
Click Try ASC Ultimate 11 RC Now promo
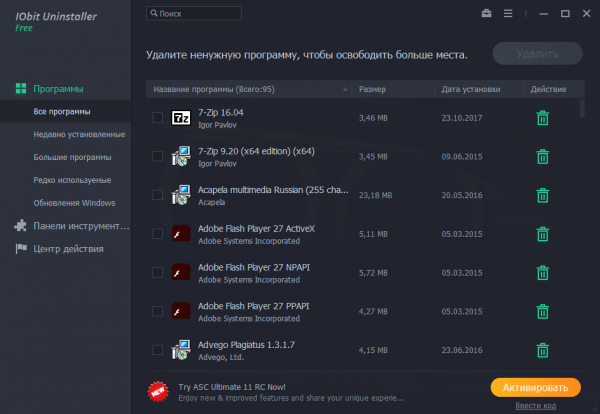(232, 387)
